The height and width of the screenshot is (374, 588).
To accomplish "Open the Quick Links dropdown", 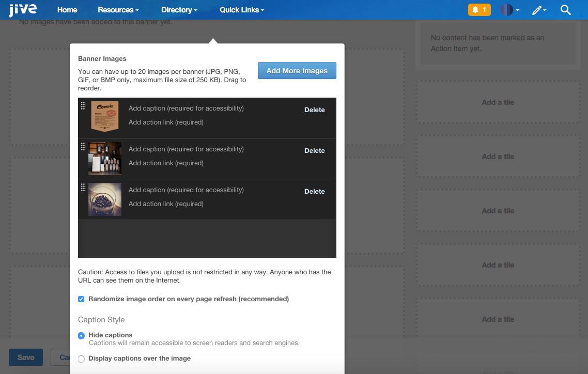I will tap(241, 9).
